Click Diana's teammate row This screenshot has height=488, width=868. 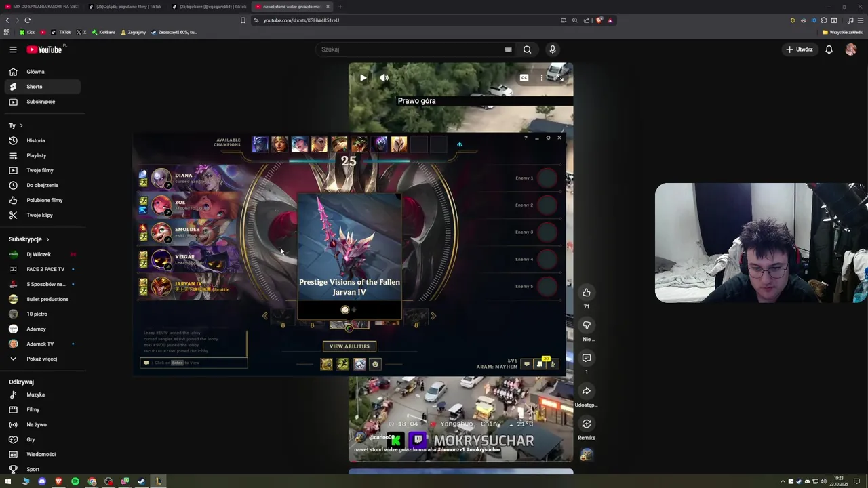coord(190,178)
